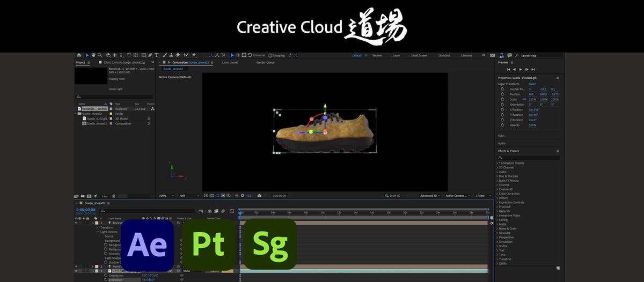The height and width of the screenshot is (282, 644).
Task: Click the chat bubble feedback icon
Action: (509, 55)
